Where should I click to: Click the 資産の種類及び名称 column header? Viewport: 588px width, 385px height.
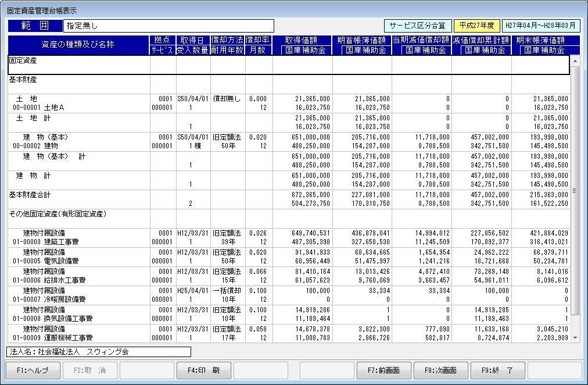[78, 45]
